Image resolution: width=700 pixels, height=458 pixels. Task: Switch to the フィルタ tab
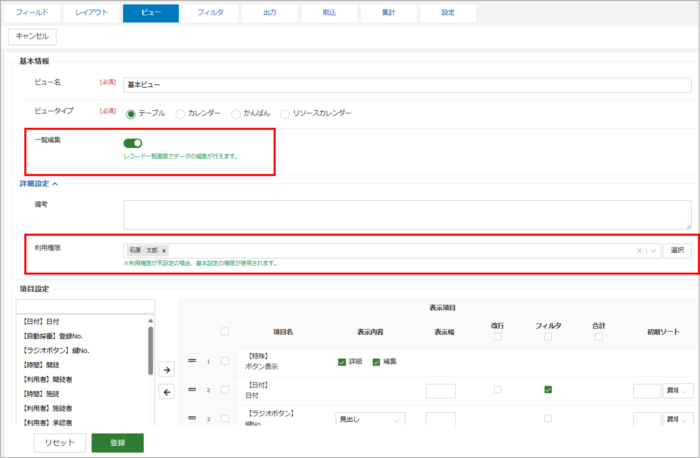(210, 13)
